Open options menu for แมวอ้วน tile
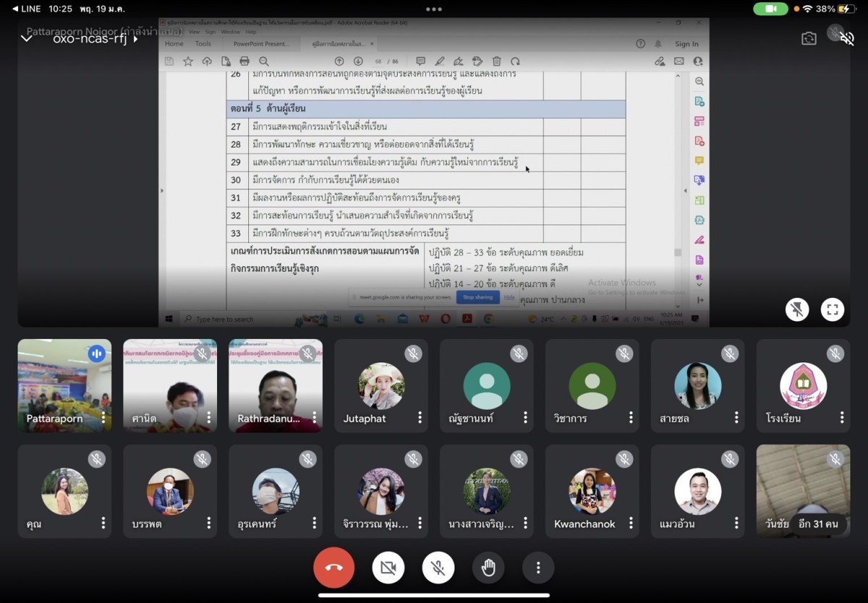The height and width of the screenshot is (603, 868). pos(737,523)
